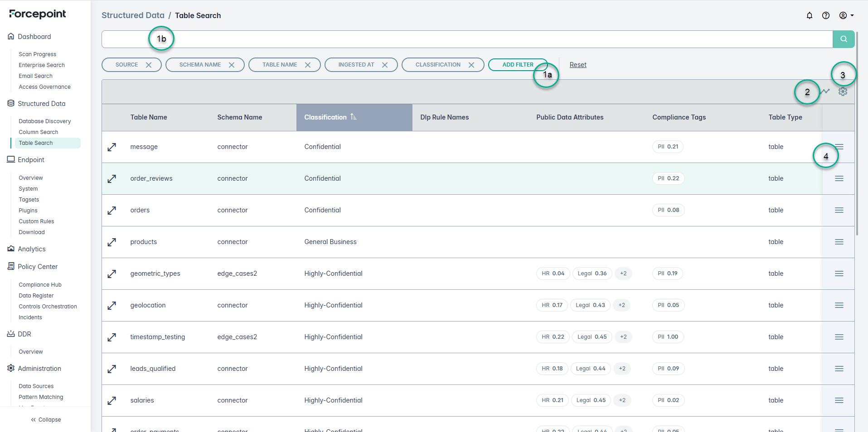
Task: Open the help question mark icon
Action: tap(825, 15)
